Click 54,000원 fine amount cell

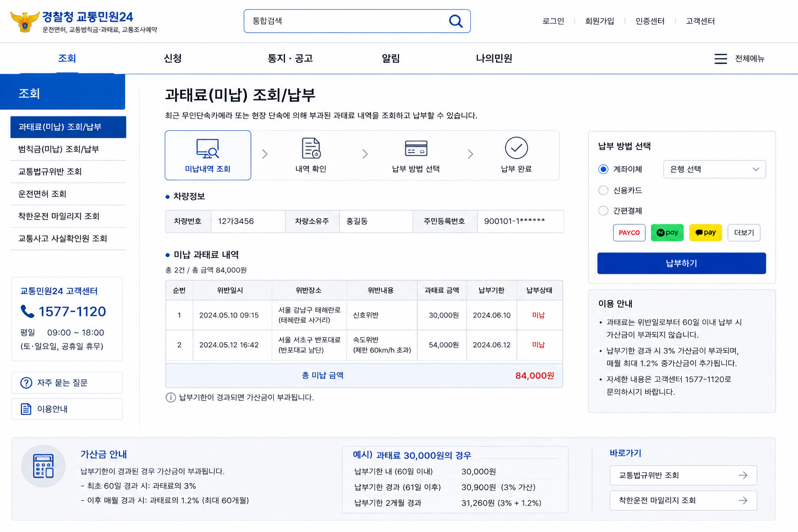click(x=443, y=344)
